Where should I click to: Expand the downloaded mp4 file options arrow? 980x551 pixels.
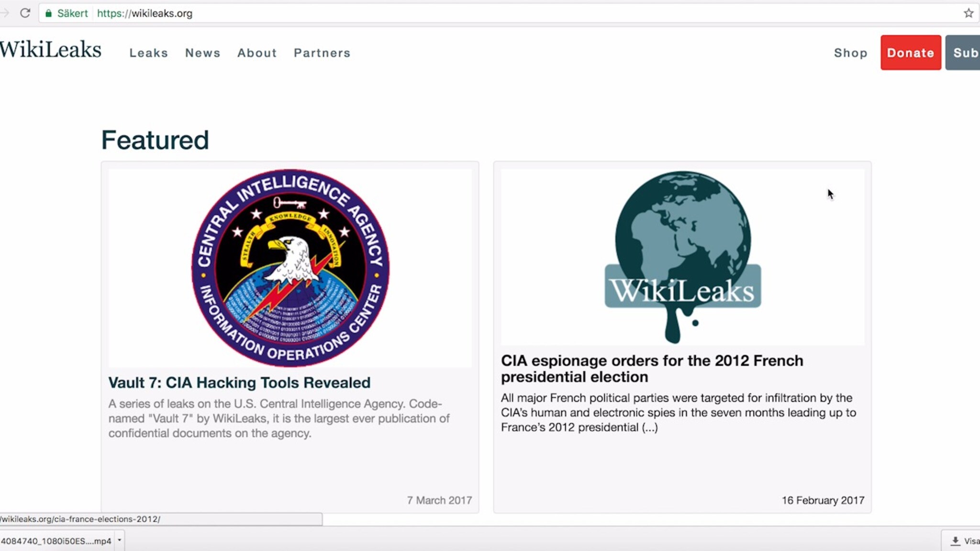click(x=119, y=540)
